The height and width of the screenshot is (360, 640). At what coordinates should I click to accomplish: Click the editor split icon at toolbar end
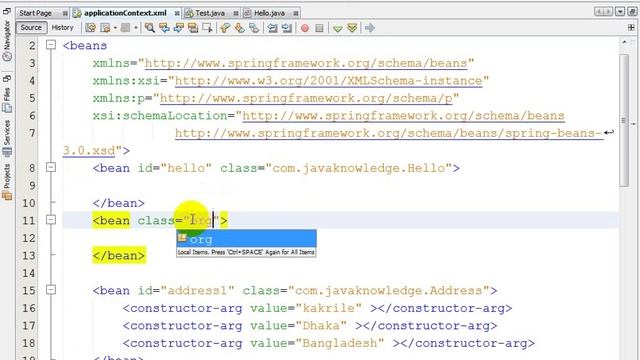(631, 28)
